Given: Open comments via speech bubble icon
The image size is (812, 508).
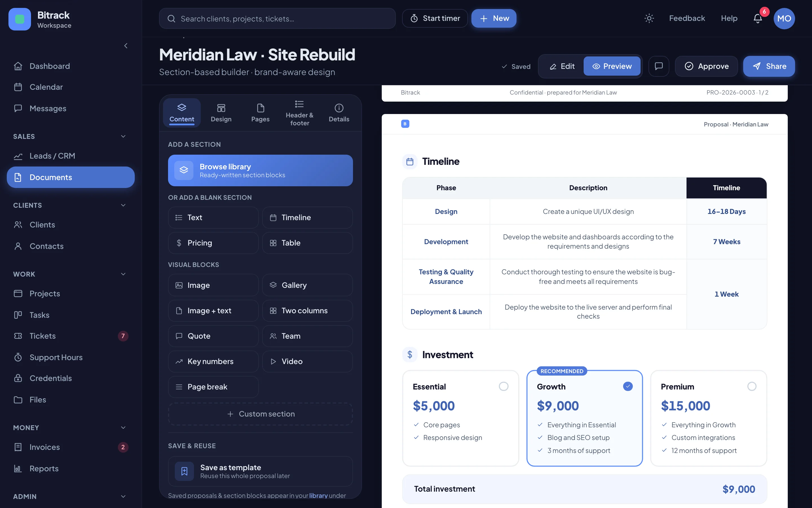Looking at the screenshot, I should (659, 66).
